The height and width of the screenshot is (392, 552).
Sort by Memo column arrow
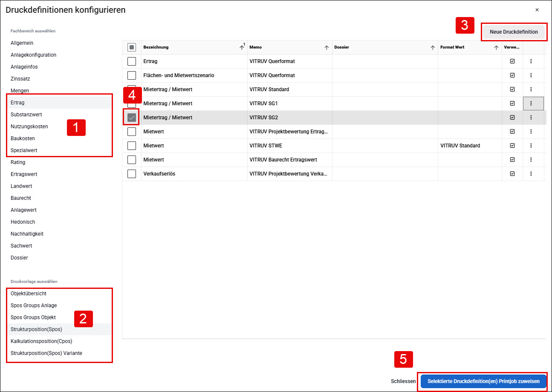327,47
